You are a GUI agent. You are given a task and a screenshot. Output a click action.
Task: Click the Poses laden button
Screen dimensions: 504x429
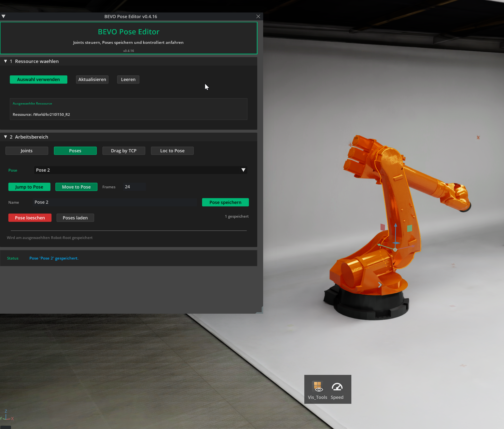[x=75, y=218]
